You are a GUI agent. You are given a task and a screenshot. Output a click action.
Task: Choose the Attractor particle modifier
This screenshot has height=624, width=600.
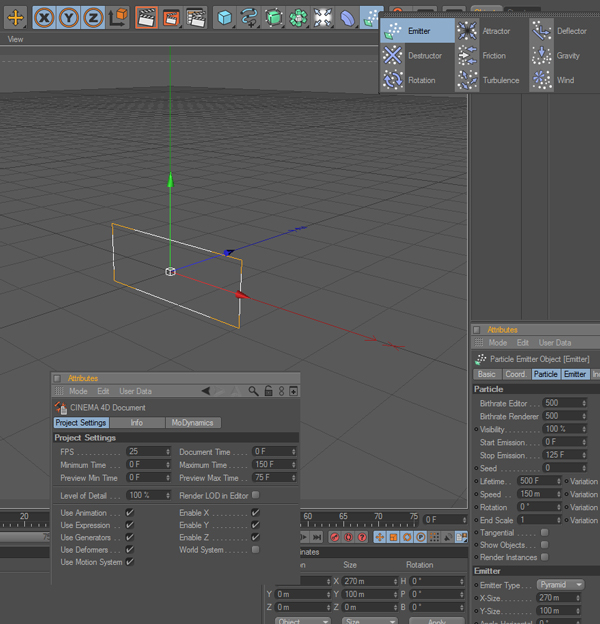495,31
